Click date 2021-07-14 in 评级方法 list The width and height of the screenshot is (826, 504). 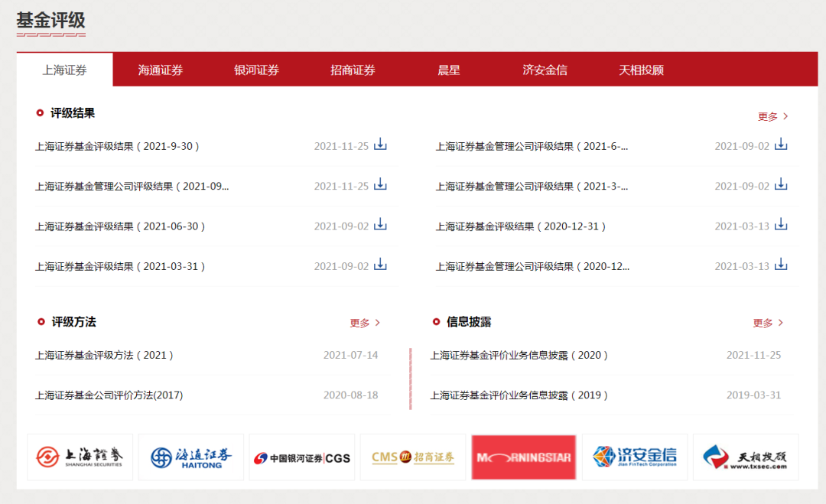pos(351,356)
